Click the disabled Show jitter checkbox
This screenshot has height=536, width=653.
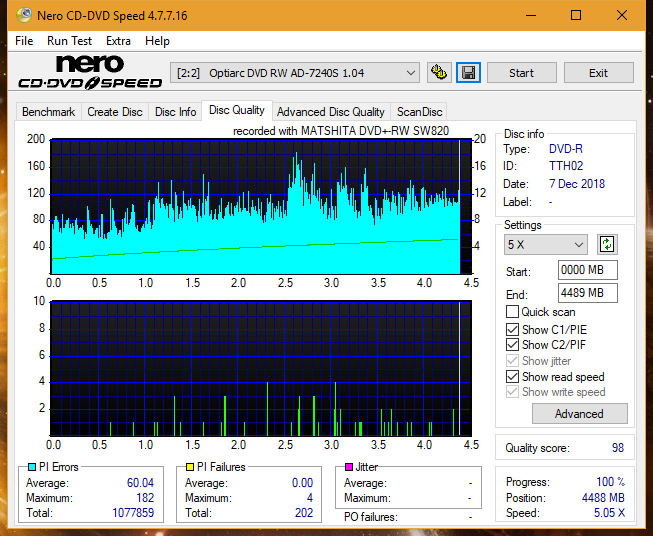coord(512,361)
